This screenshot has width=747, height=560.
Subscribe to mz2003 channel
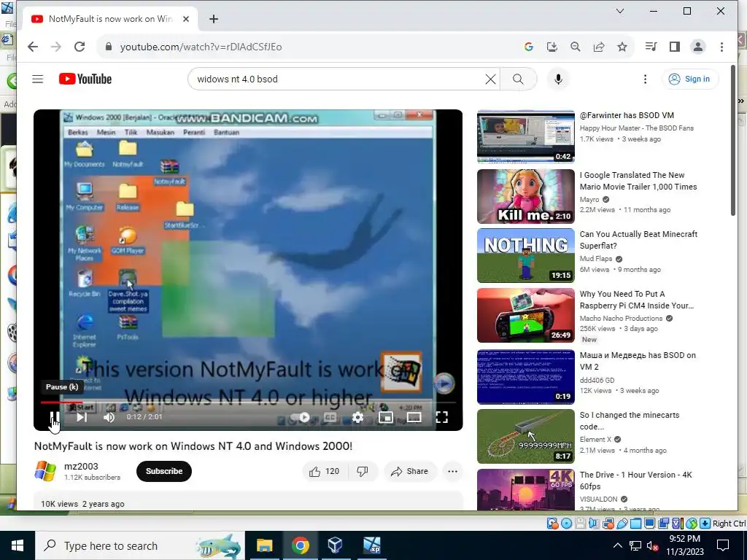(164, 471)
